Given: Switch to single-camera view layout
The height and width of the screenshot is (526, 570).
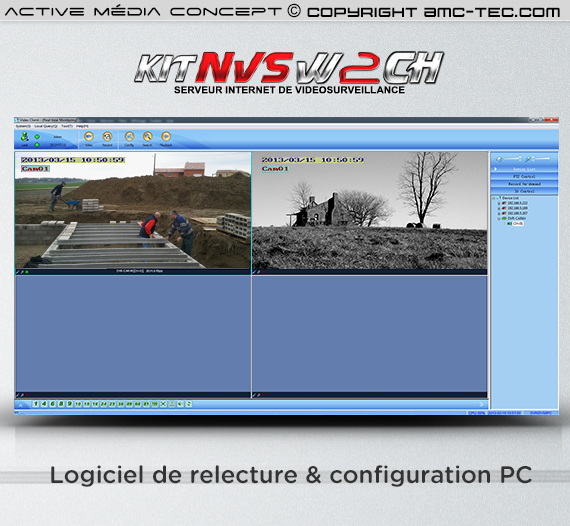Looking at the screenshot, I should pos(36,404).
